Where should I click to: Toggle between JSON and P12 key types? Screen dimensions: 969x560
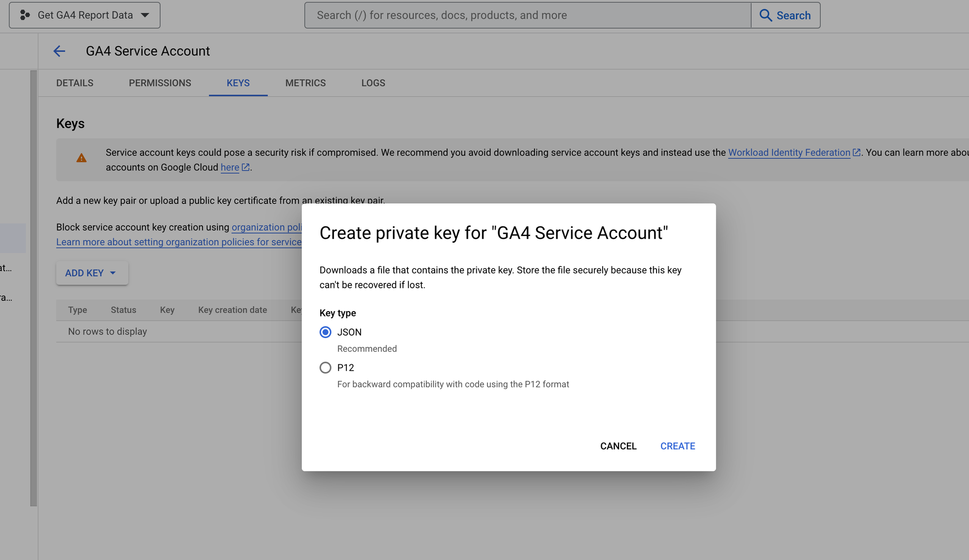pyautogui.click(x=325, y=367)
